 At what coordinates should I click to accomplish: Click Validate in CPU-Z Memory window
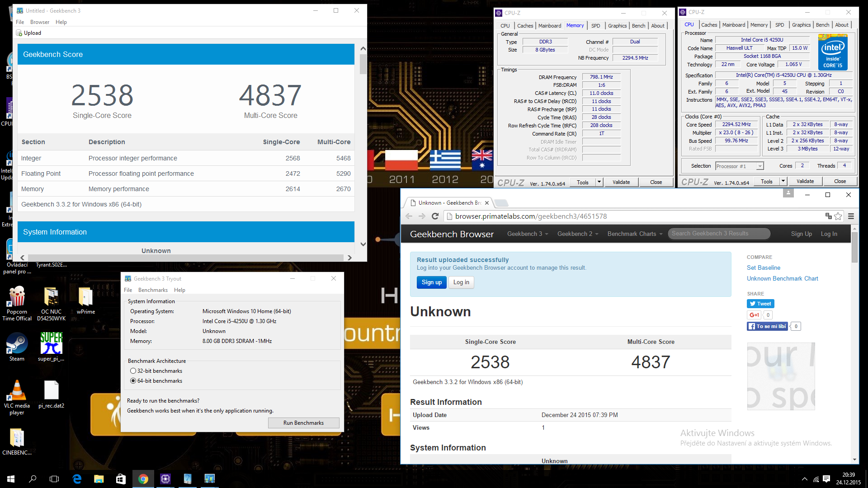coord(621,182)
